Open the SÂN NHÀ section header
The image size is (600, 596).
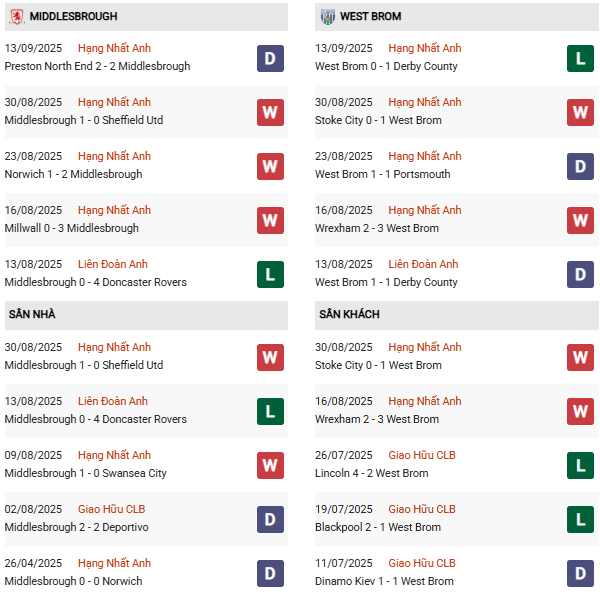(x=32, y=315)
